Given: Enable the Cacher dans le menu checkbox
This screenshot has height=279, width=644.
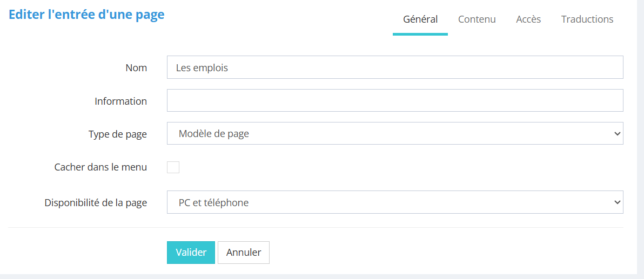Looking at the screenshot, I should (173, 167).
